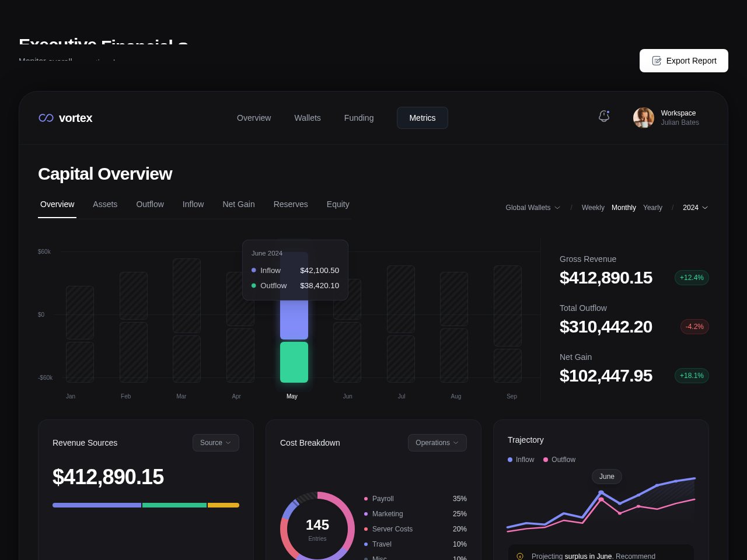
Task: Toggle the June marker on the Trajectory chart
Action: (606, 477)
